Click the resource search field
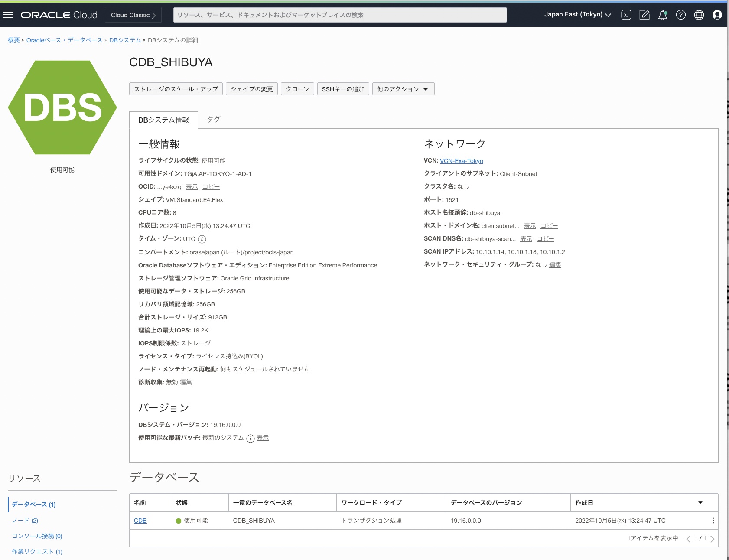 point(340,15)
